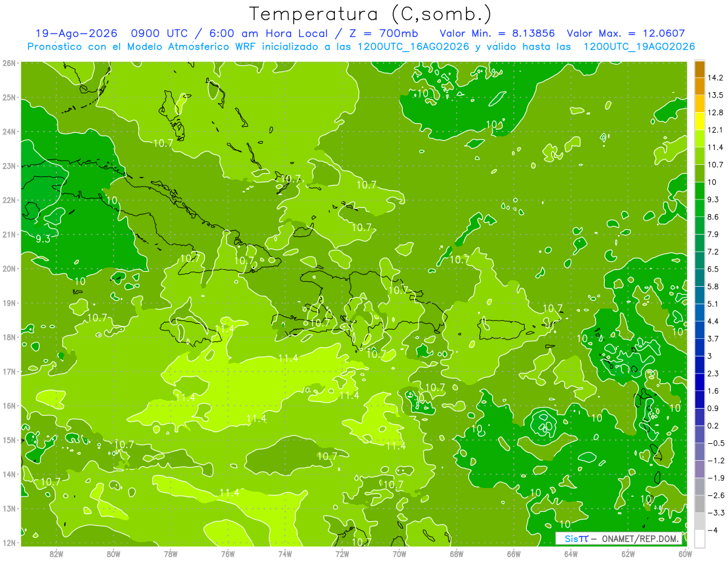728x562 pixels.
Task: Click the 6.5 legend value
Action: pos(713,269)
